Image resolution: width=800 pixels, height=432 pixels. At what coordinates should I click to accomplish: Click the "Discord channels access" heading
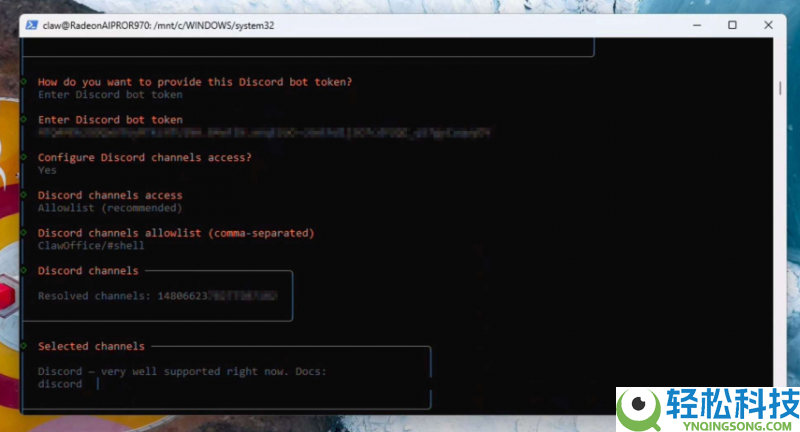point(110,195)
